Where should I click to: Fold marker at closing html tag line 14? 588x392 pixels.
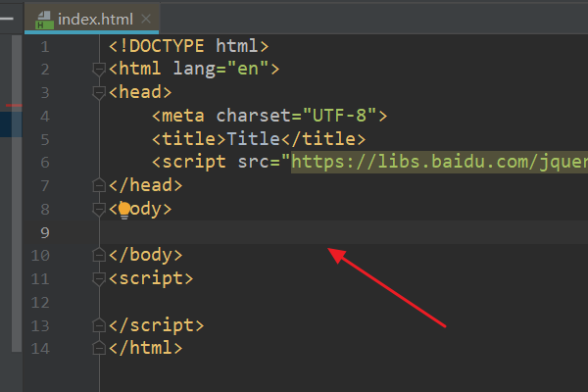[x=99, y=348]
